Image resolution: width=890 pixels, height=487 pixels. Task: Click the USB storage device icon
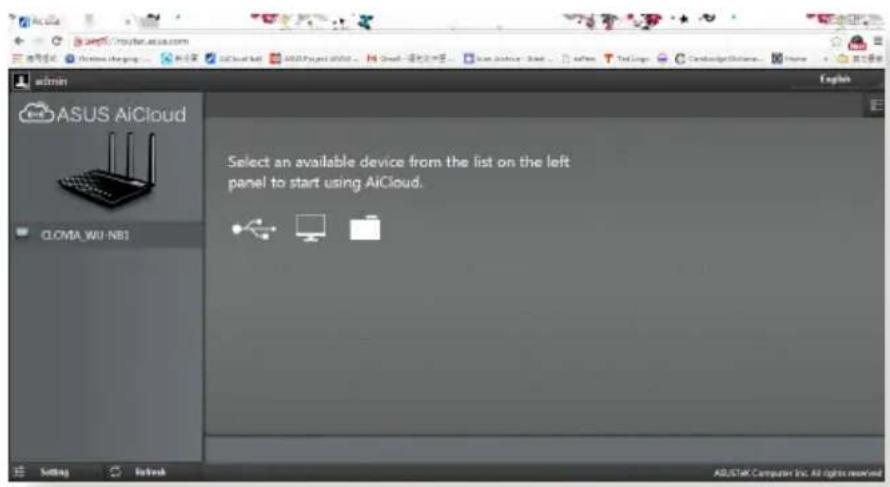(254, 229)
